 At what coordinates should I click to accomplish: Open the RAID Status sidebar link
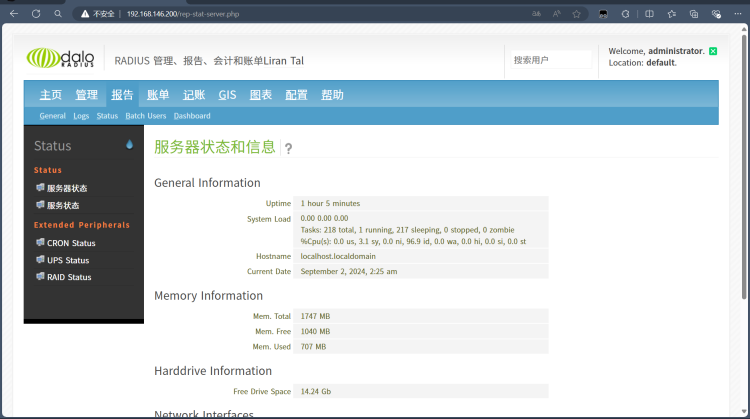click(69, 277)
